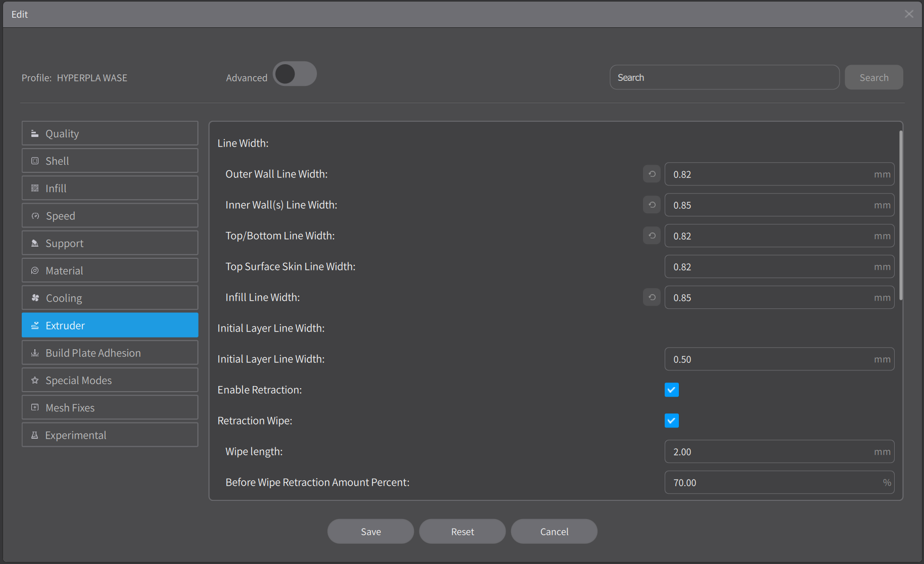Save the HYPERPLA WASE profile

click(x=371, y=531)
